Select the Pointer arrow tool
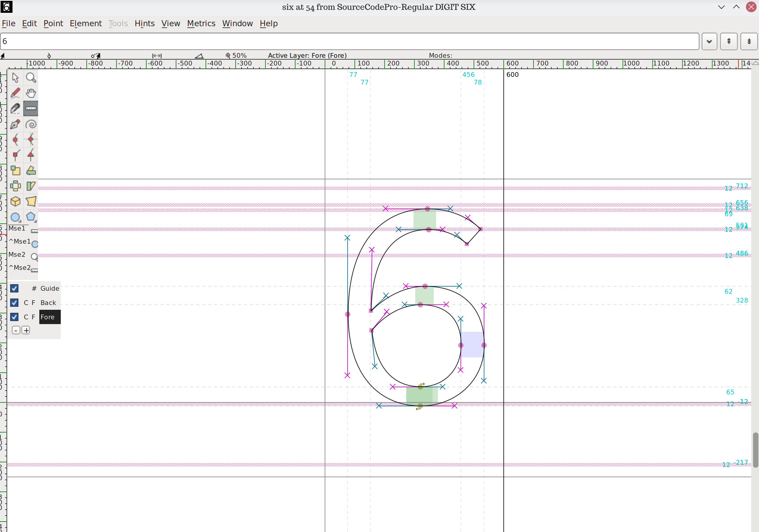This screenshot has width=759, height=532. [15, 78]
